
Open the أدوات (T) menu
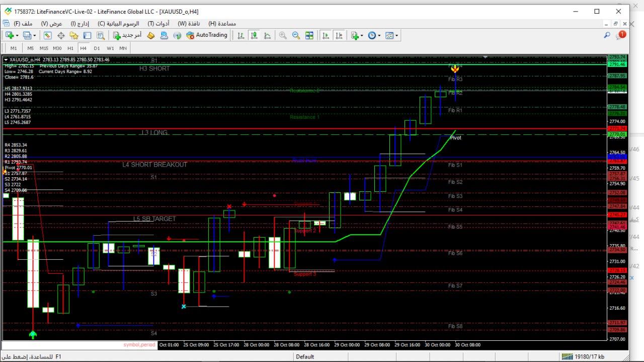(x=158, y=24)
